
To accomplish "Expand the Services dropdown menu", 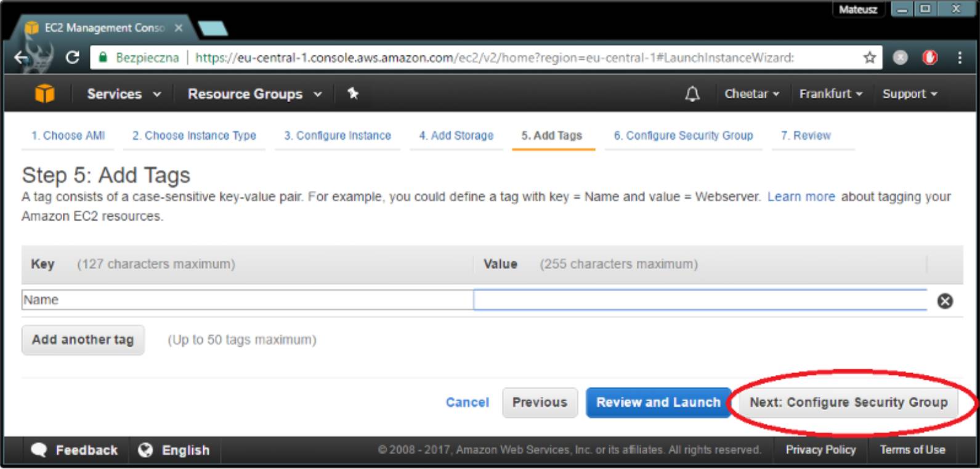I will pyautogui.click(x=123, y=94).
